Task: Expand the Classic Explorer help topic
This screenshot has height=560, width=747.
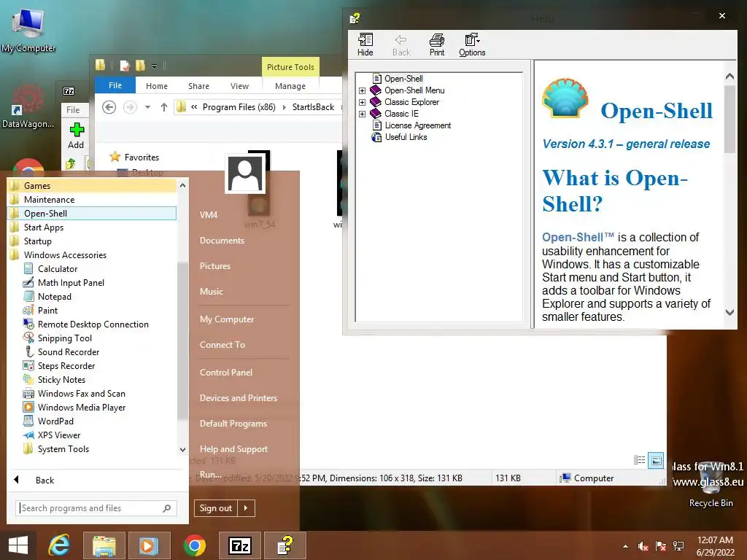Action: coord(362,102)
